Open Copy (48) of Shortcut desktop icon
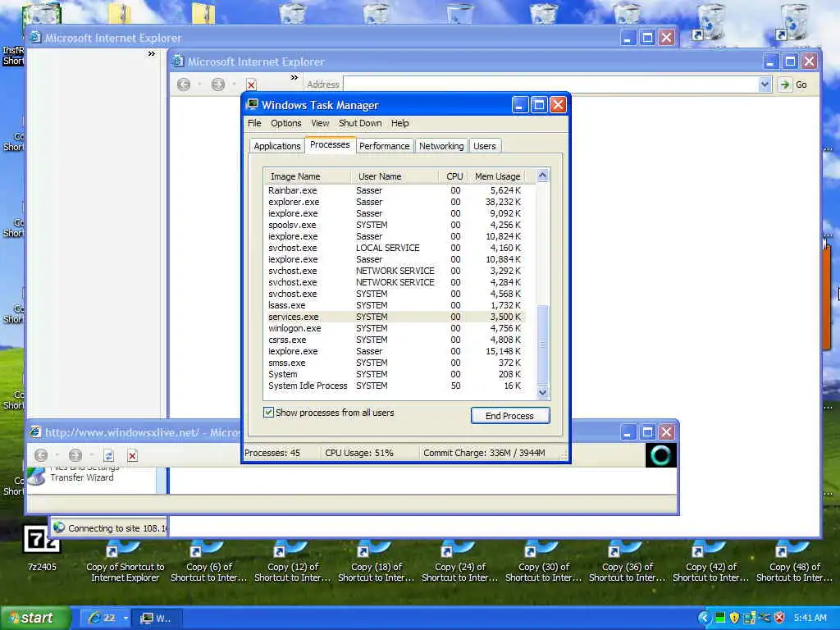840x630 pixels. click(794, 561)
